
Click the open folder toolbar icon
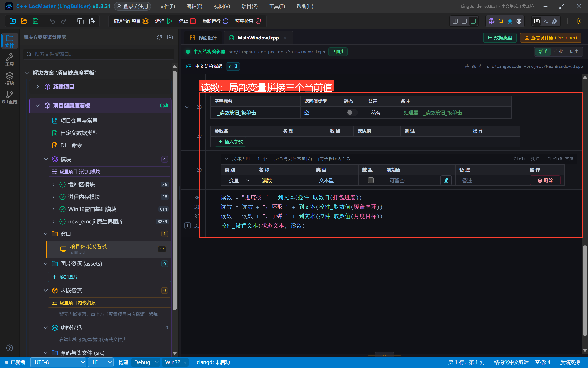click(24, 21)
